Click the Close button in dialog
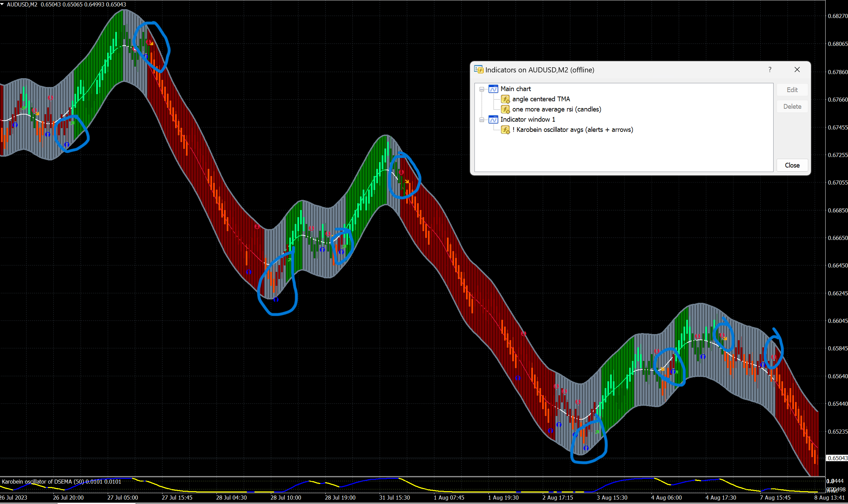This screenshot has height=504, width=848. click(x=792, y=165)
